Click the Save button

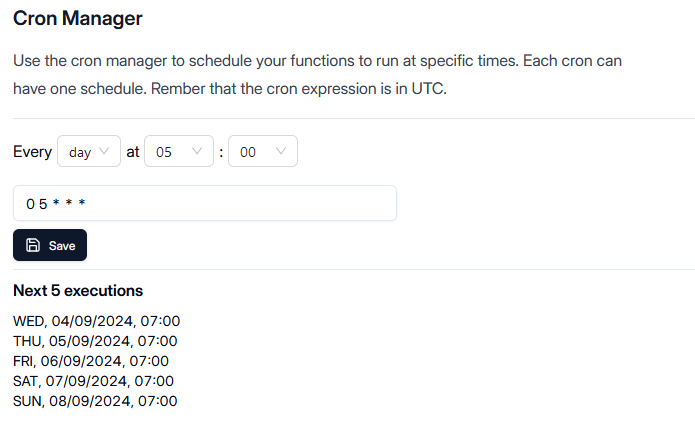tap(50, 245)
